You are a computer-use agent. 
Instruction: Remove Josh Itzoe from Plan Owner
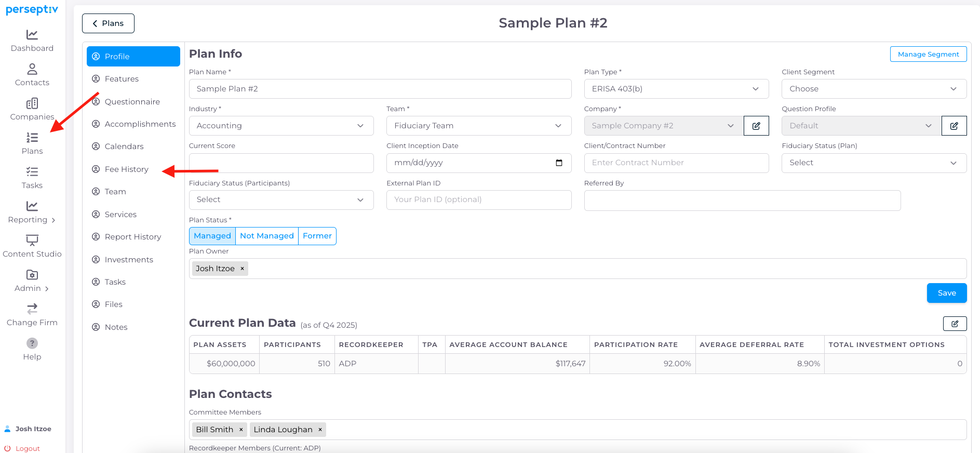click(x=242, y=269)
